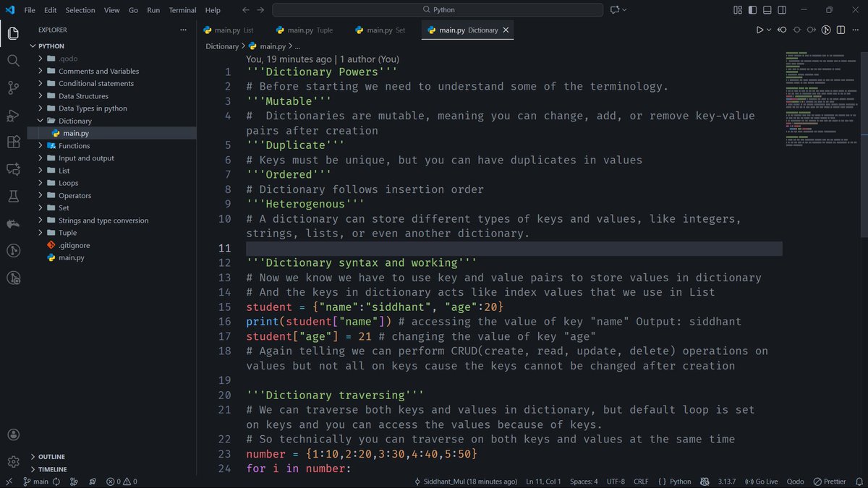
Task: Open the Source Control view
Action: point(13,87)
